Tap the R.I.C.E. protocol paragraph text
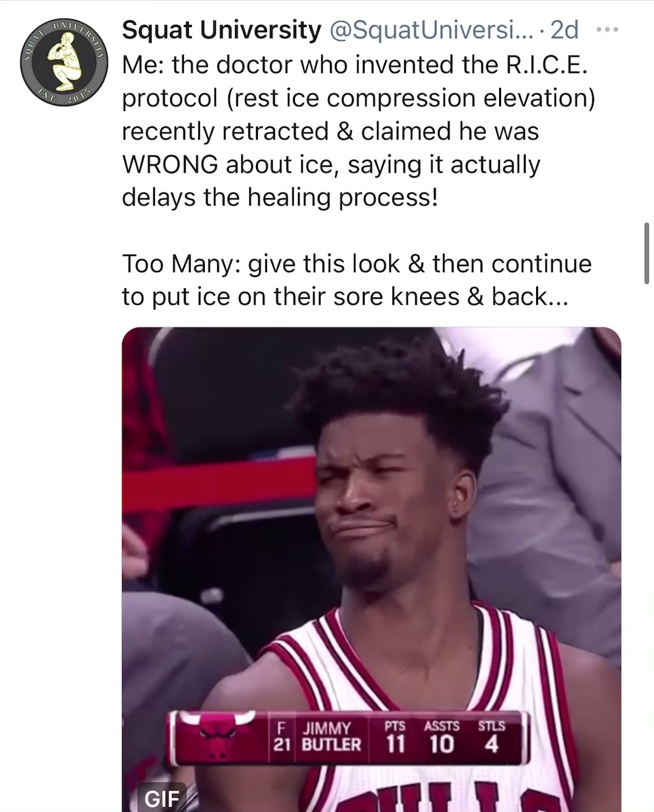This screenshot has height=812, width=654. pyautogui.click(x=358, y=131)
